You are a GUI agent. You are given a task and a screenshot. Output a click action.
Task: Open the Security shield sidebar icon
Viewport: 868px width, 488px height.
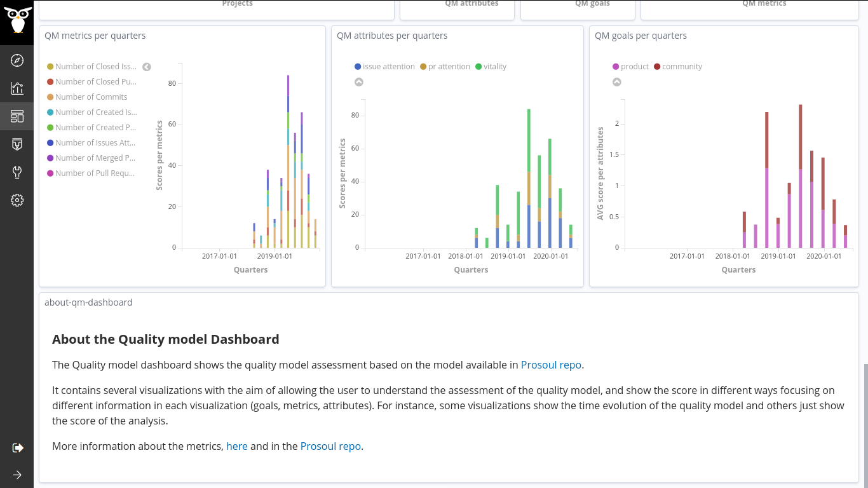click(17, 144)
